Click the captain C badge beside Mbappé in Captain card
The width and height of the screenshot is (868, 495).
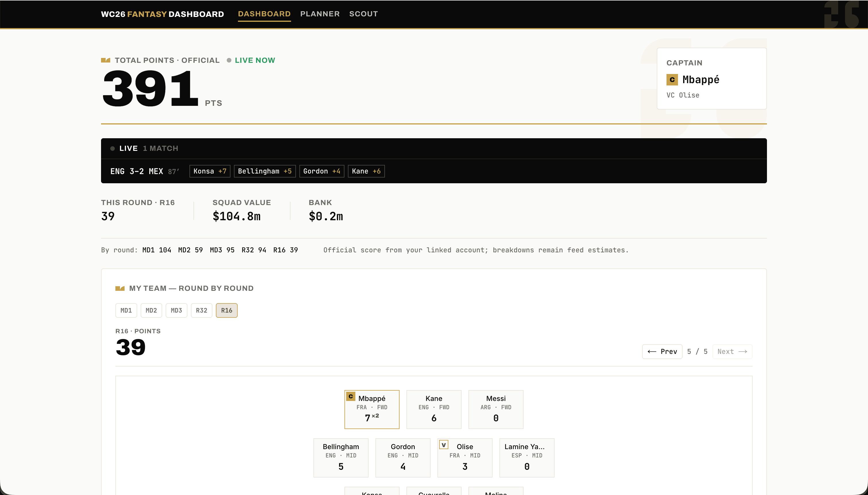[x=672, y=79]
